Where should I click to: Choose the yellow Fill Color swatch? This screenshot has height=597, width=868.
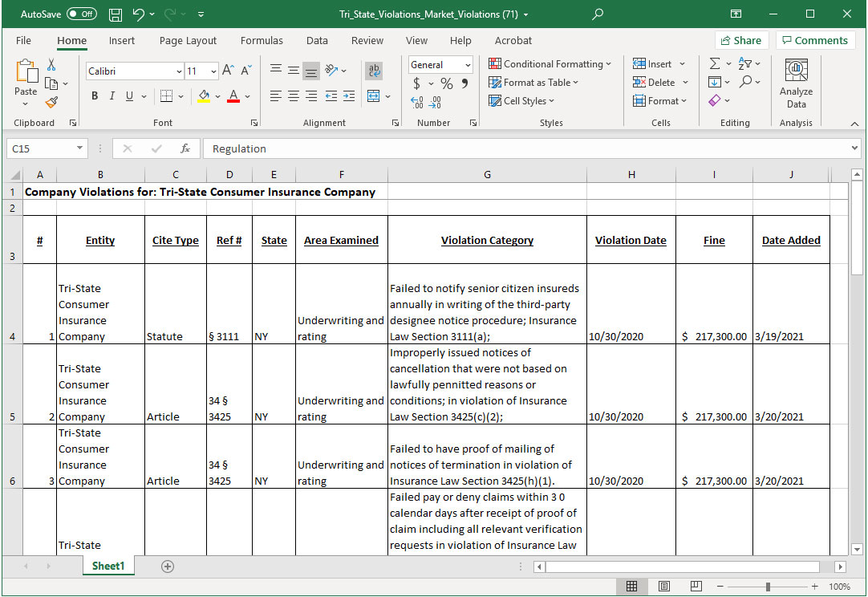[x=204, y=96]
